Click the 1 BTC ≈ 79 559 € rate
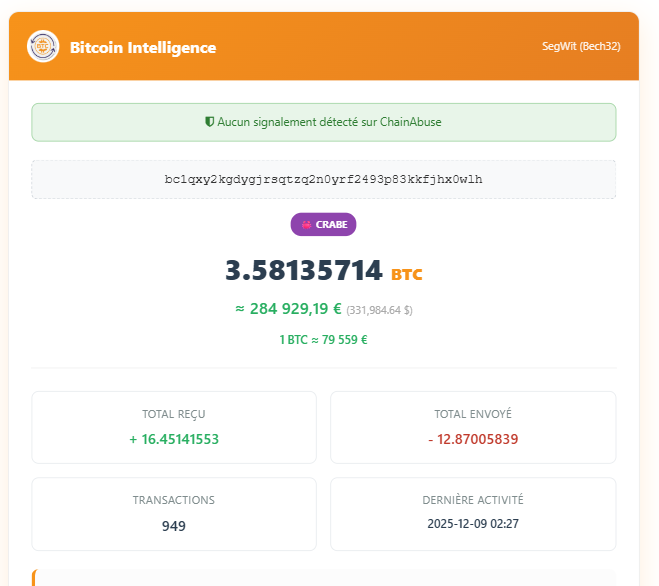 click(323, 339)
